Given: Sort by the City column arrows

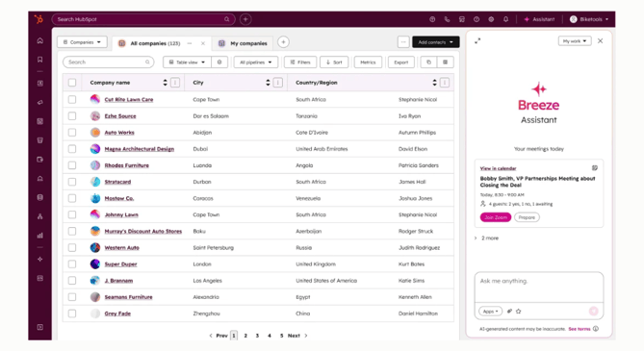Looking at the screenshot, I should (268, 83).
